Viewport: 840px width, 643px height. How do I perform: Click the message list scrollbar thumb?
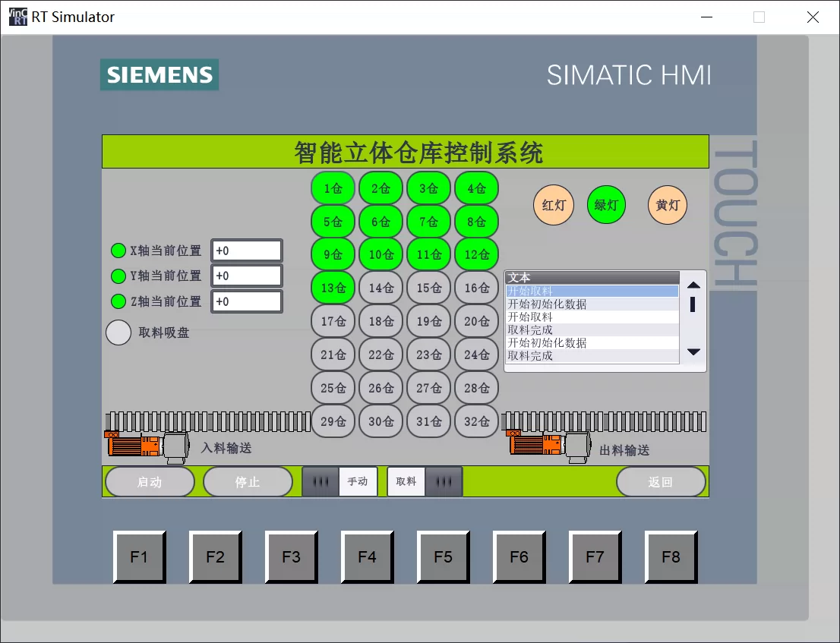click(693, 304)
